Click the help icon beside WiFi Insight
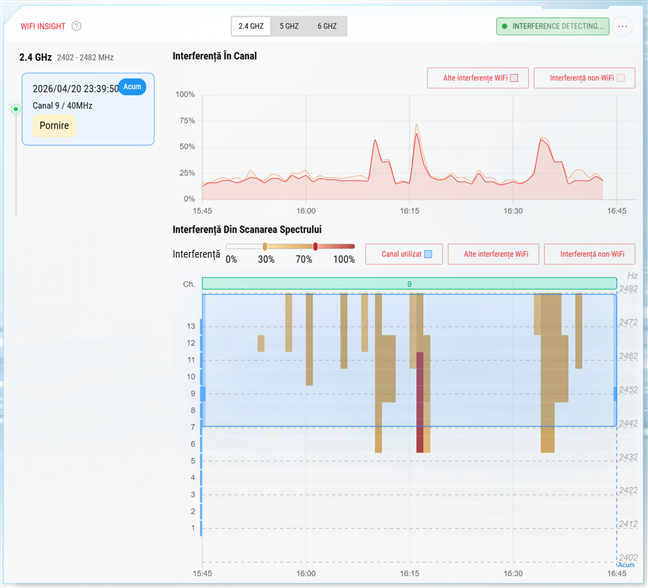648x588 pixels. click(77, 26)
